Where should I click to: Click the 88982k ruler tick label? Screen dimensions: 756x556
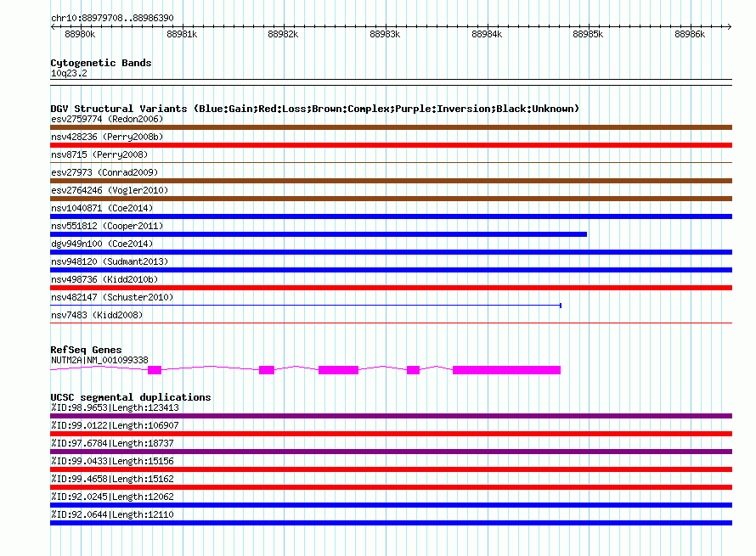(x=283, y=34)
